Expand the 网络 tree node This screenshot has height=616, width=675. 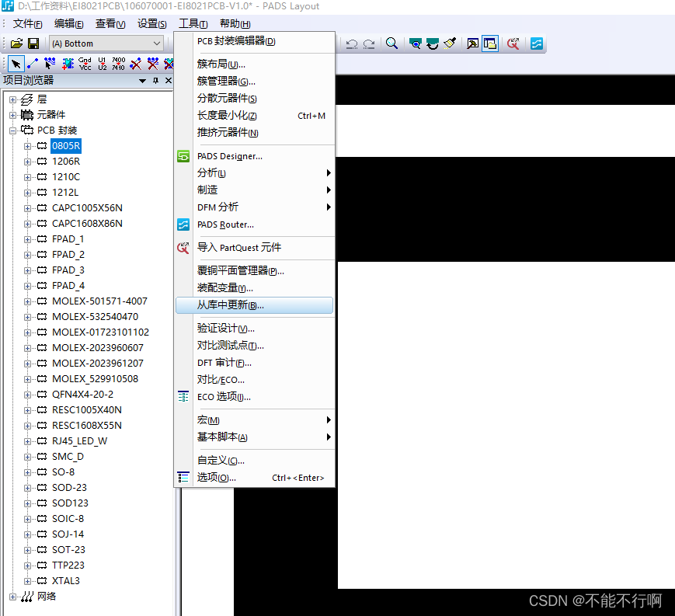point(12,597)
